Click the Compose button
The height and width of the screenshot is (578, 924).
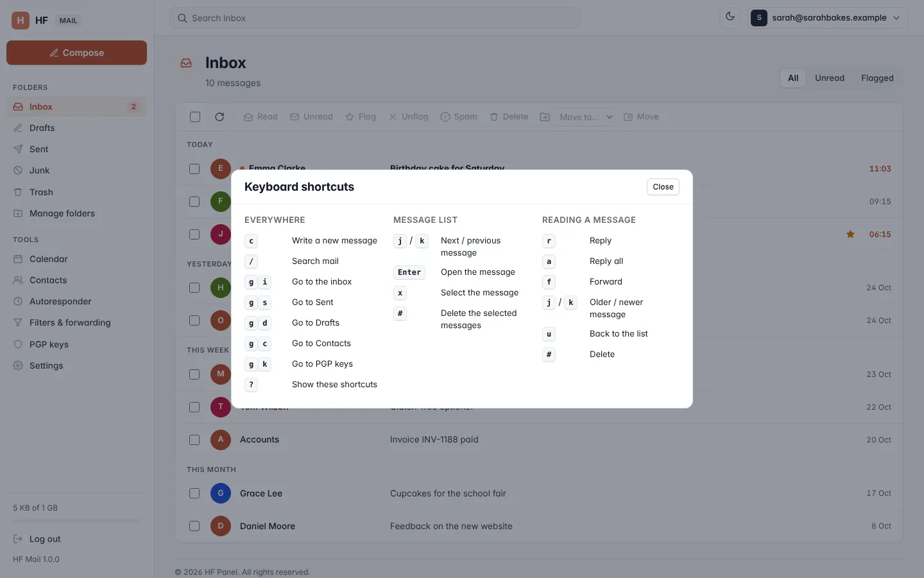point(76,53)
